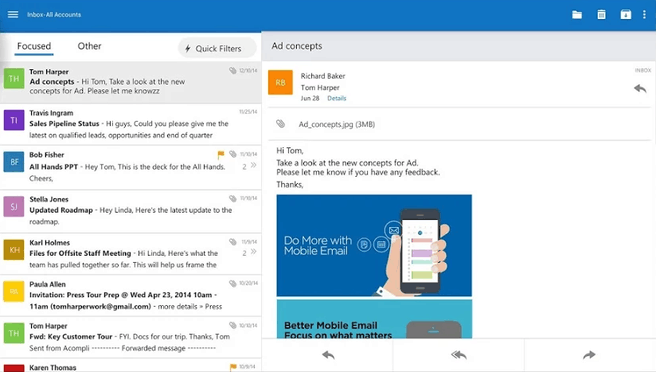Image resolution: width=656 pixels, height=372 pixels.
Task: Click the SJ avatar for Stella Jones
Action: 14,206
